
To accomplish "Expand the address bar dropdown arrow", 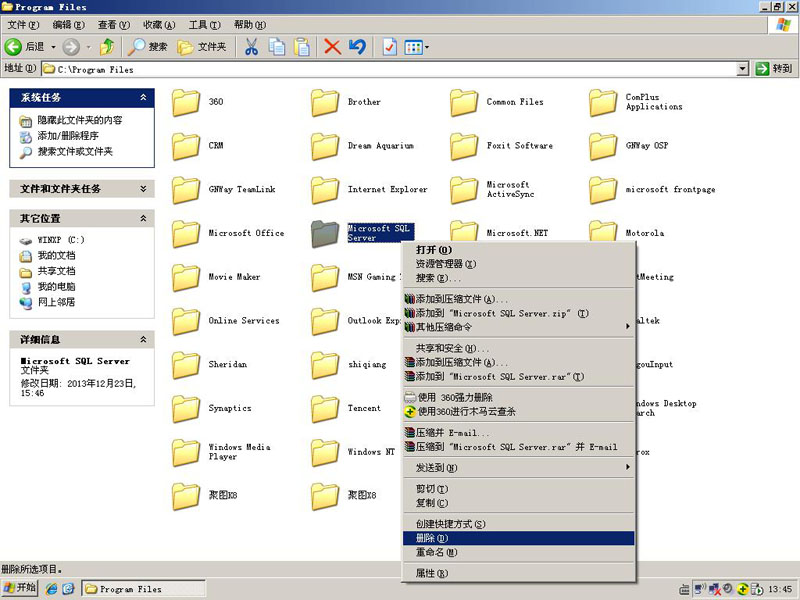I will pos(742,69).
